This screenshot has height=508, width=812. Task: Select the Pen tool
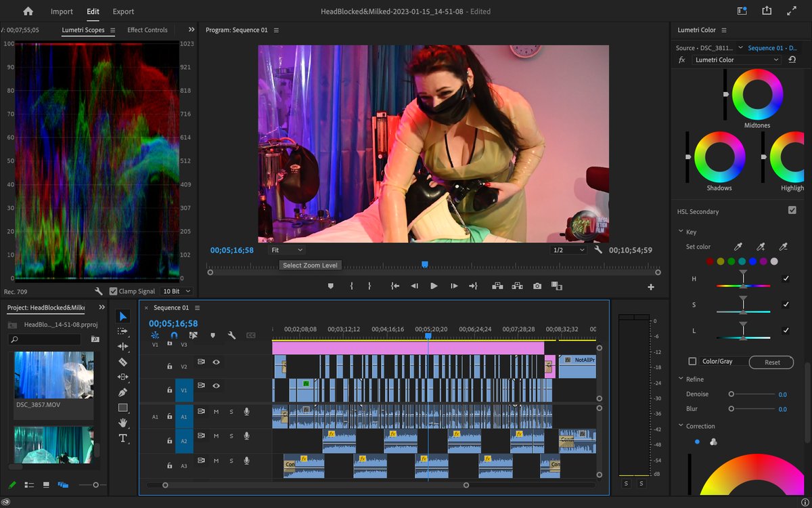click(122, 392)
